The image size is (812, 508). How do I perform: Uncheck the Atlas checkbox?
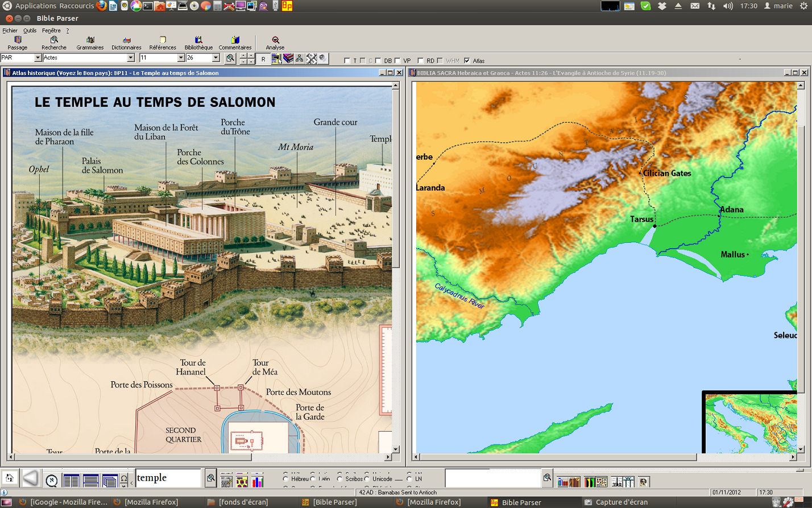click(x=467, y=60)
